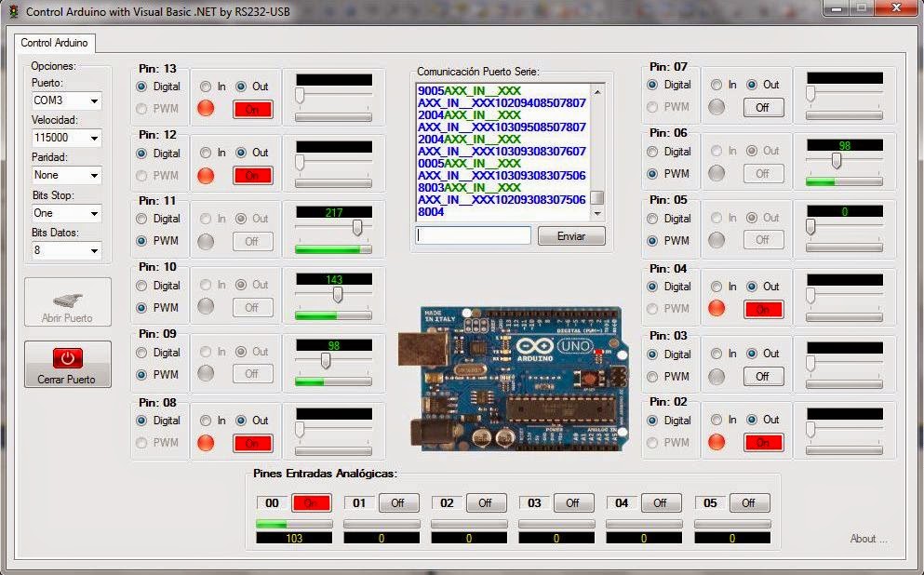Click Pin 10 PWM slider thumb at 143
The image size is (924, 575).
coord(338,293)
